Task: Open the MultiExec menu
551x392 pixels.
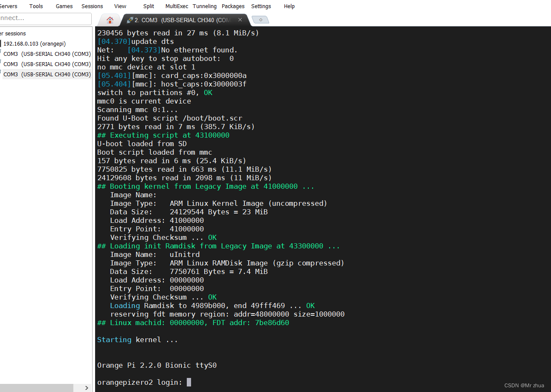Action: click(x=177, y=6)
